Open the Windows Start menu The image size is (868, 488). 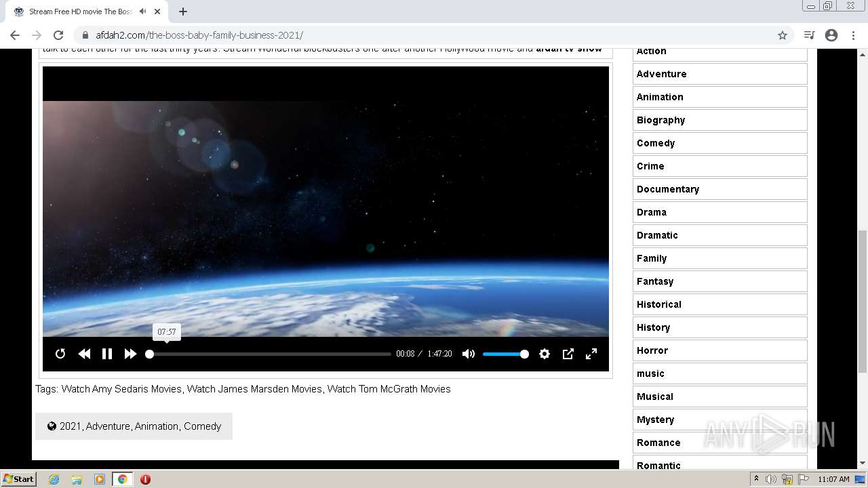(18, 479)
